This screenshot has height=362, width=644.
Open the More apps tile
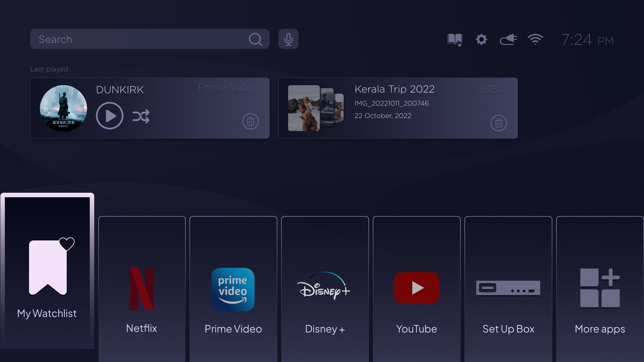click(x=600, y=289)
